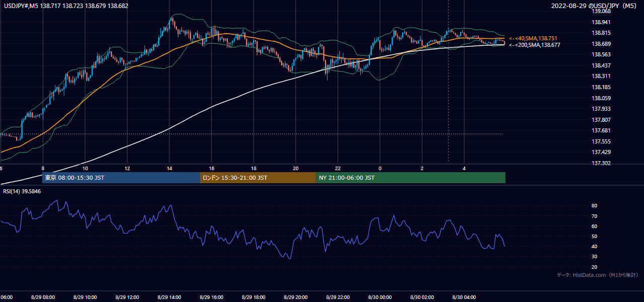Image resolution: width=644 pixels, height=302 pixels.
Task: Click hour label 14 under the price chart
Action: [169, 169]
